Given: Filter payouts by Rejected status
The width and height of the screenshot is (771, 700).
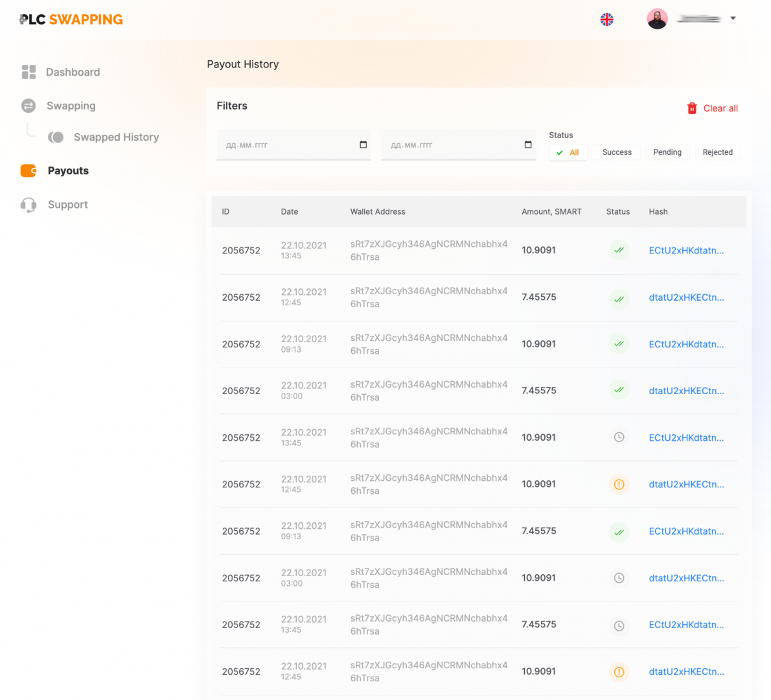Looking at the screenshot, I should pos(717,152).
